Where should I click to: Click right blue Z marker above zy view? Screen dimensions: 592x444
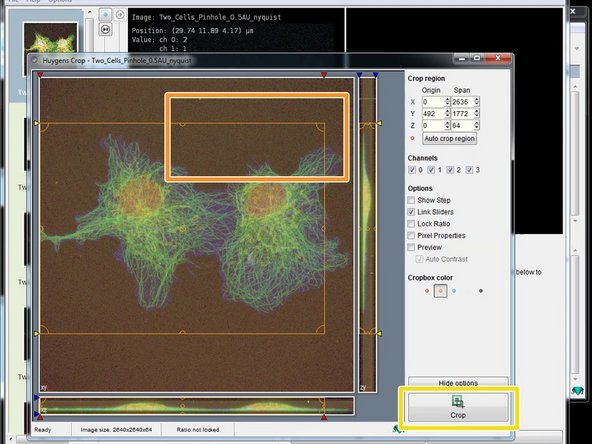click(375, 75)
